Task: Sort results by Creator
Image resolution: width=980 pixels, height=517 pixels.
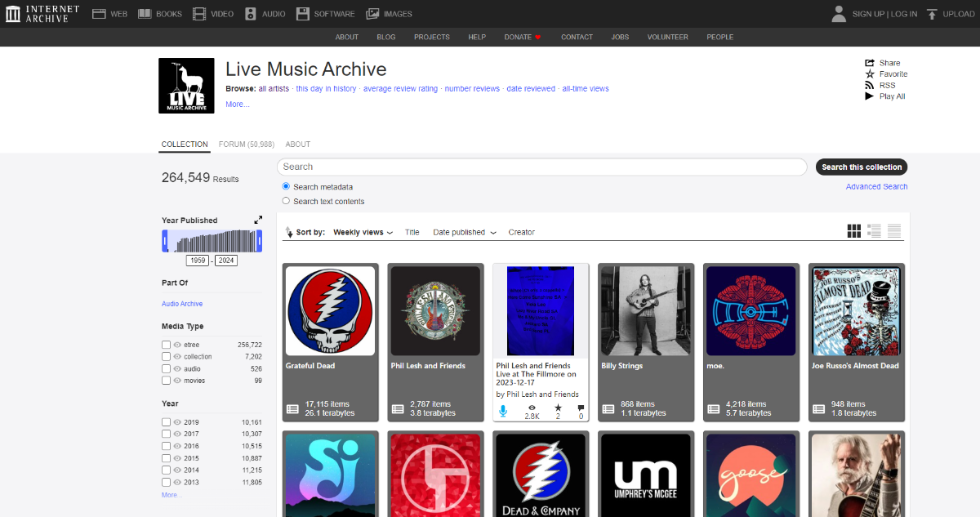Action: (521, 233)
